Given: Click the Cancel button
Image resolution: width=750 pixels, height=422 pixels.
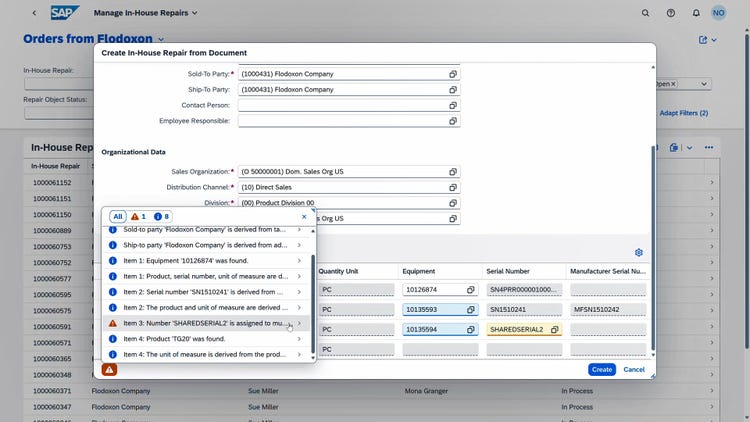Looking at the screenshot, I should 634,369.
